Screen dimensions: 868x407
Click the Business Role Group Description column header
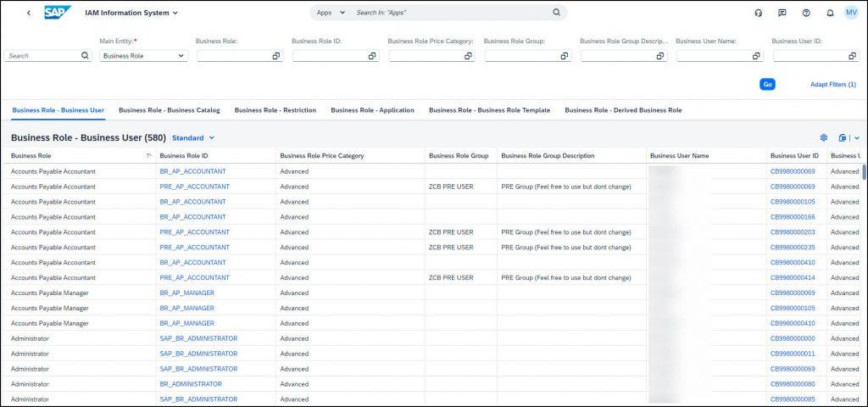571,156
